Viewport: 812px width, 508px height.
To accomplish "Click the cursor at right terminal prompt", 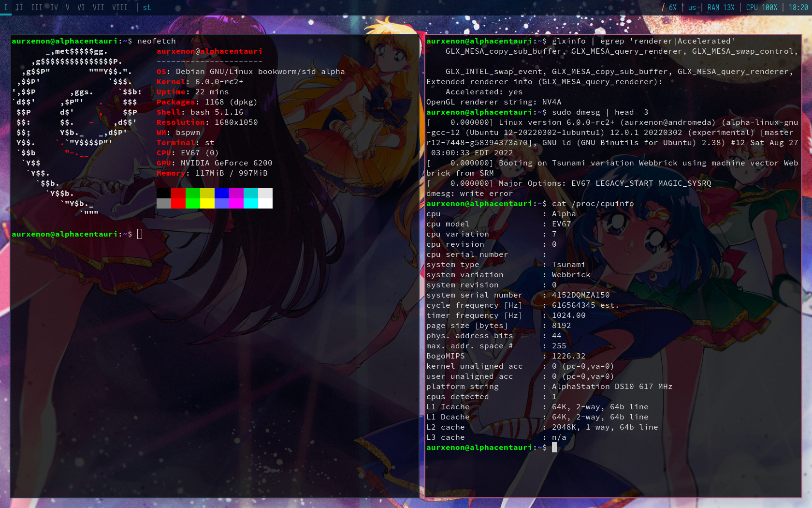I will pos(554,448).
